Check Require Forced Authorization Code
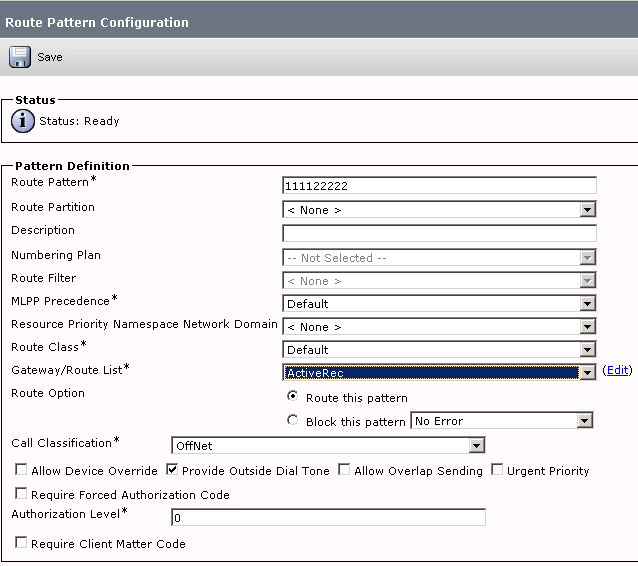This screenshot has width=638, height=566. (x=21, y=493)
